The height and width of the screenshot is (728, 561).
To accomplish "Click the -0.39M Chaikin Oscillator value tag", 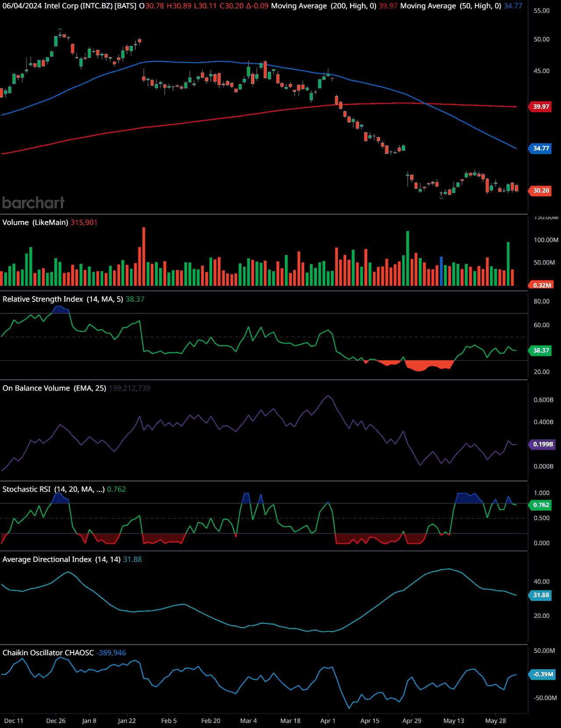I will point(543,675).
